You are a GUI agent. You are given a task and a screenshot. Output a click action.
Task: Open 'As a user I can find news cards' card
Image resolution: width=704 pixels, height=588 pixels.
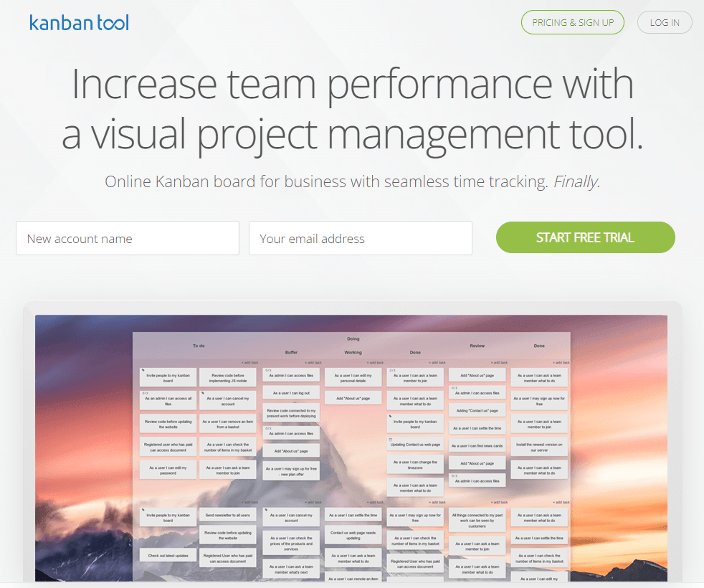[477, 446]
